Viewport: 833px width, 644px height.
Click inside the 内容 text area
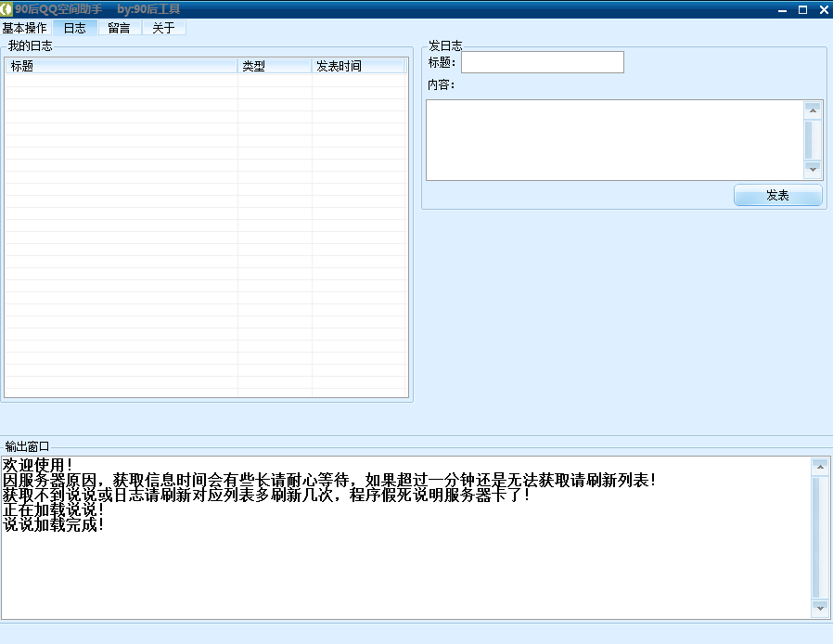click(614, 139)
